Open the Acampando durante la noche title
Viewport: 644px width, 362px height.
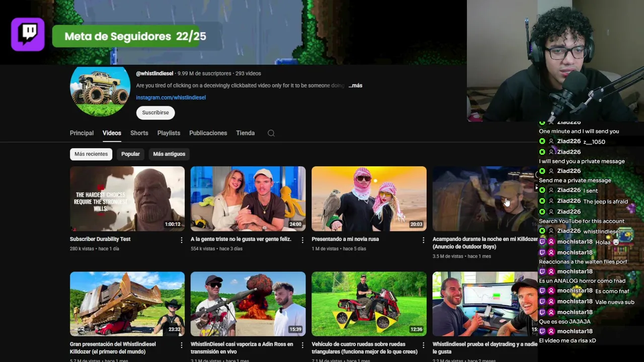tap(485, 243)
